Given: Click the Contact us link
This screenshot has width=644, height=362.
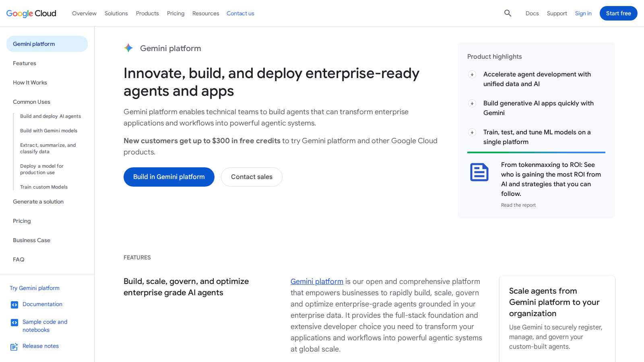Looking at the screenshot, I should pyautogui.click(x=240, y=13).
